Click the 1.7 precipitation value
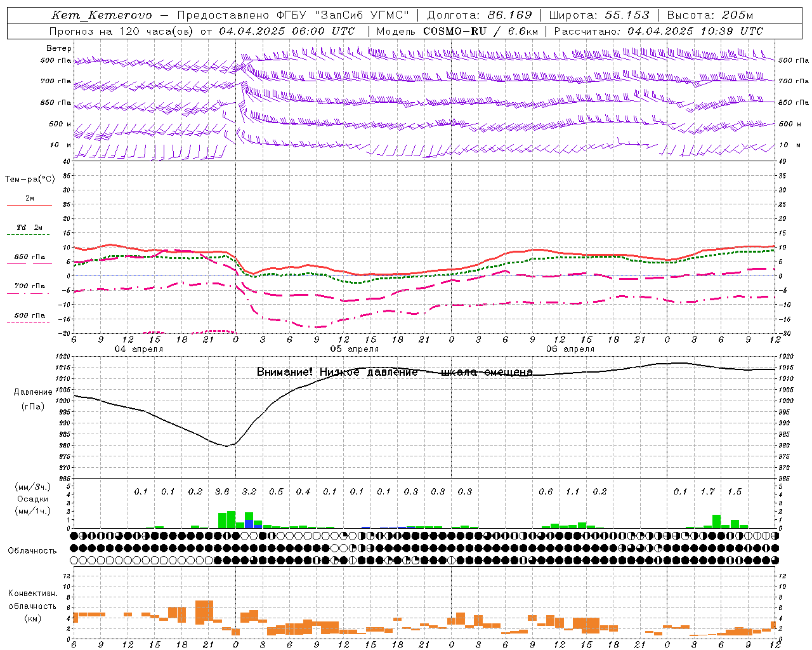Screen dimensions: 812x650 (x=708, y=492)
